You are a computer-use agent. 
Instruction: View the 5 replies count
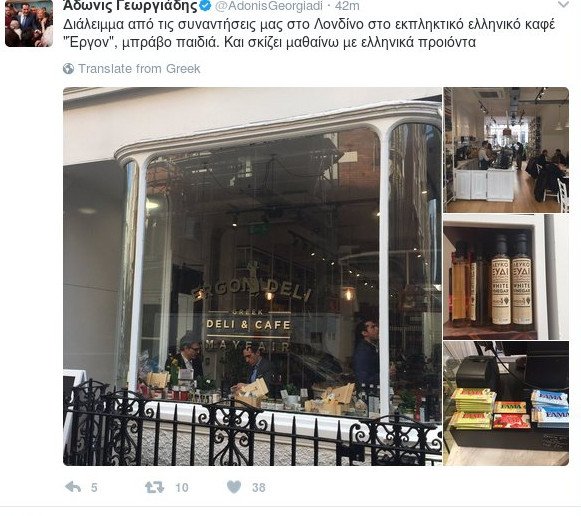pyautogui.click(x=94, y=487)
